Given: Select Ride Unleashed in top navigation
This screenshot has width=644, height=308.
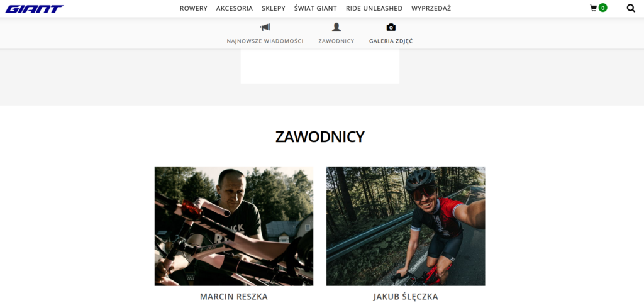Looking at the screenshot, I should point(374,8).
